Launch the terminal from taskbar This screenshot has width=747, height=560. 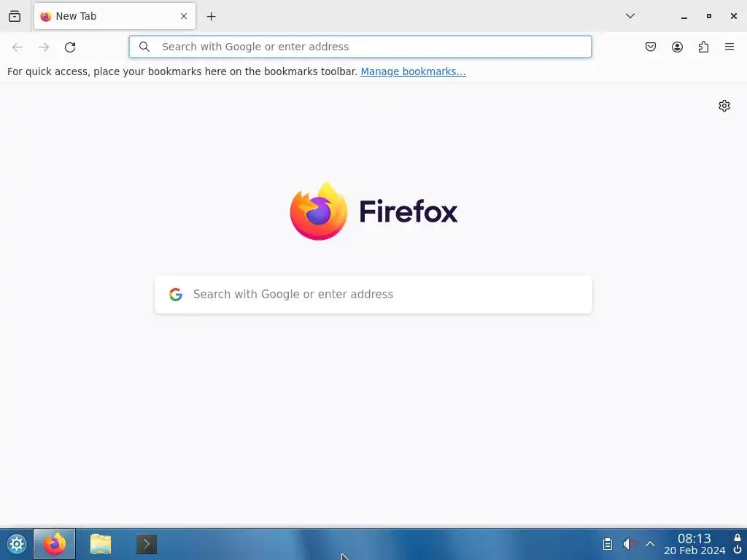click(x=147, y=544)
